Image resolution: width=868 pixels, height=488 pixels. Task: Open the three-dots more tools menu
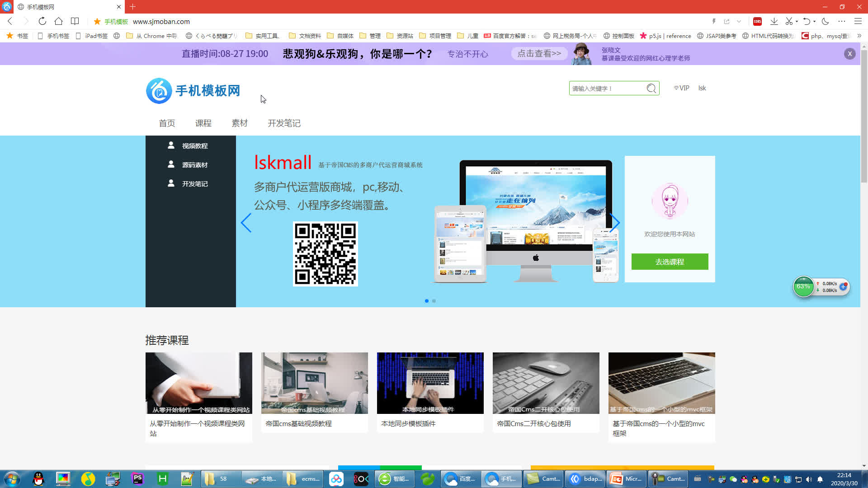841,21
